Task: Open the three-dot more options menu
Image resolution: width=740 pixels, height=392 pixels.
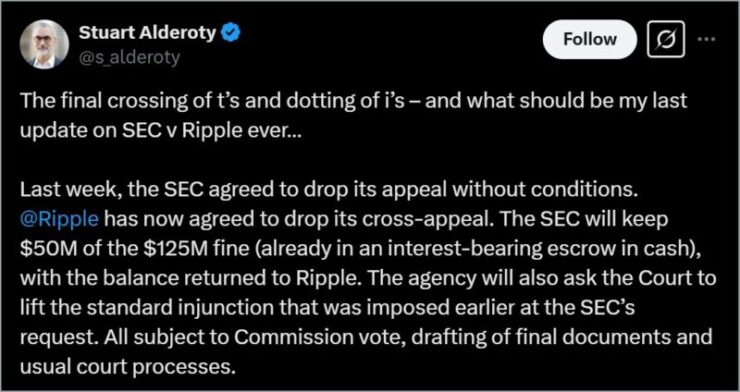Action: click(x=707, y=39)
